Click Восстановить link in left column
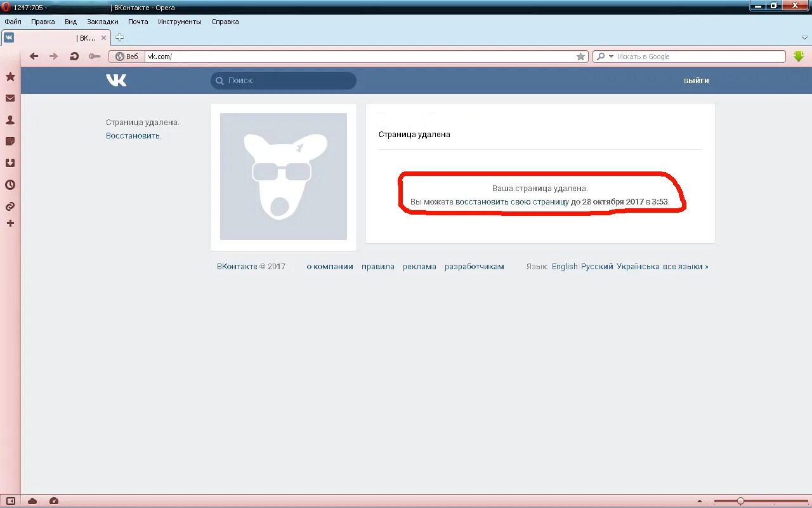This screenshot has width=812, height=508. pyautogui.click(x=134, y=136)
